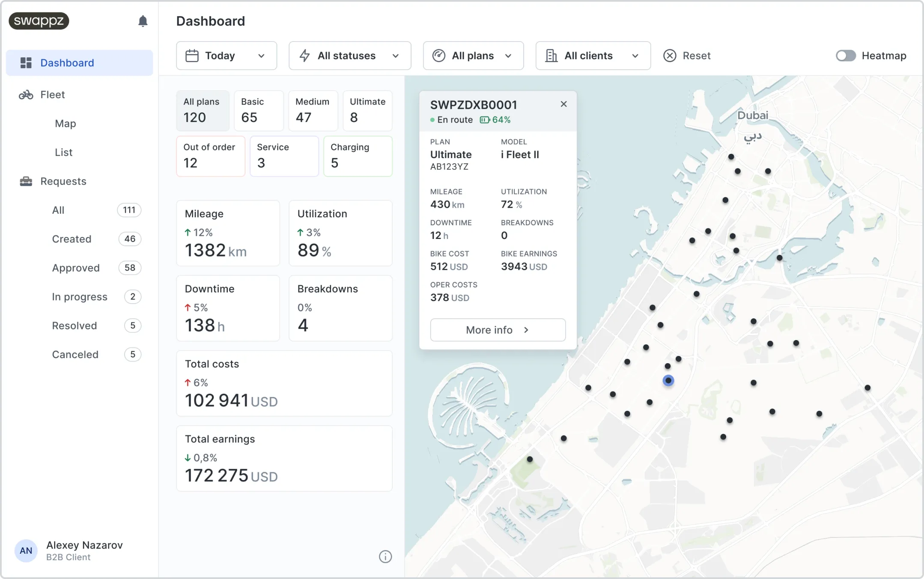Image resolution: width=924 pixels, height=579 pixels.
Task: Click the notification bell icon
Action: [x=143, y=21]
